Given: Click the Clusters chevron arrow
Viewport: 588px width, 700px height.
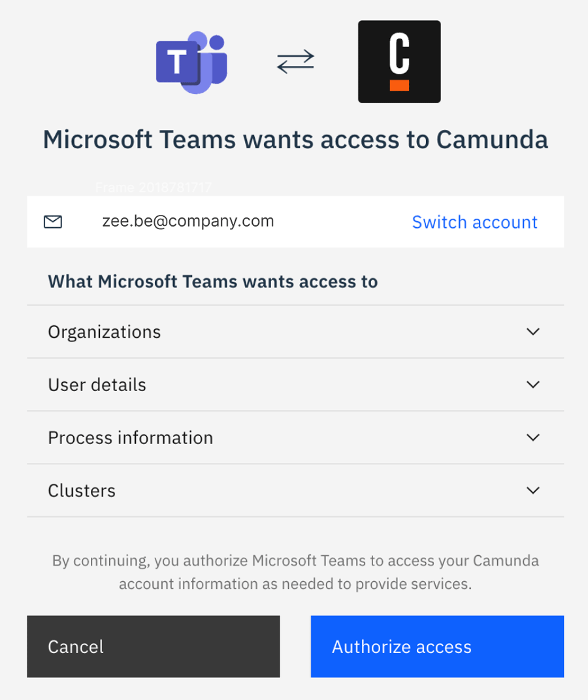Looking at the screenshot, I should (533, 490).
